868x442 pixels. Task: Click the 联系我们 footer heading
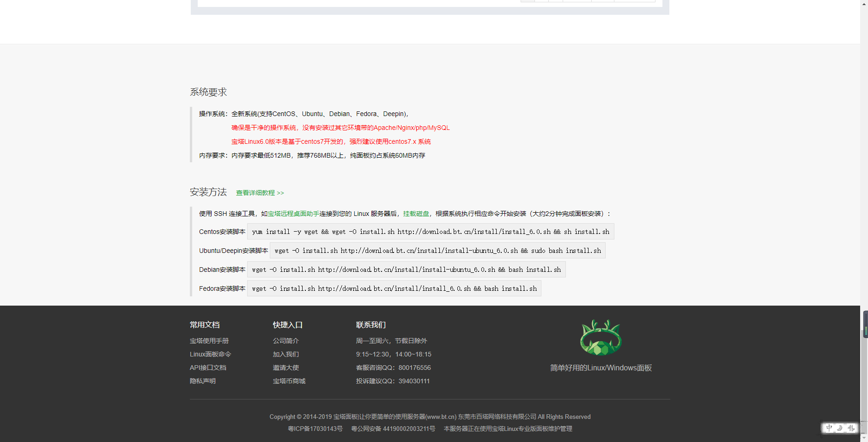[x=371, y=325]
